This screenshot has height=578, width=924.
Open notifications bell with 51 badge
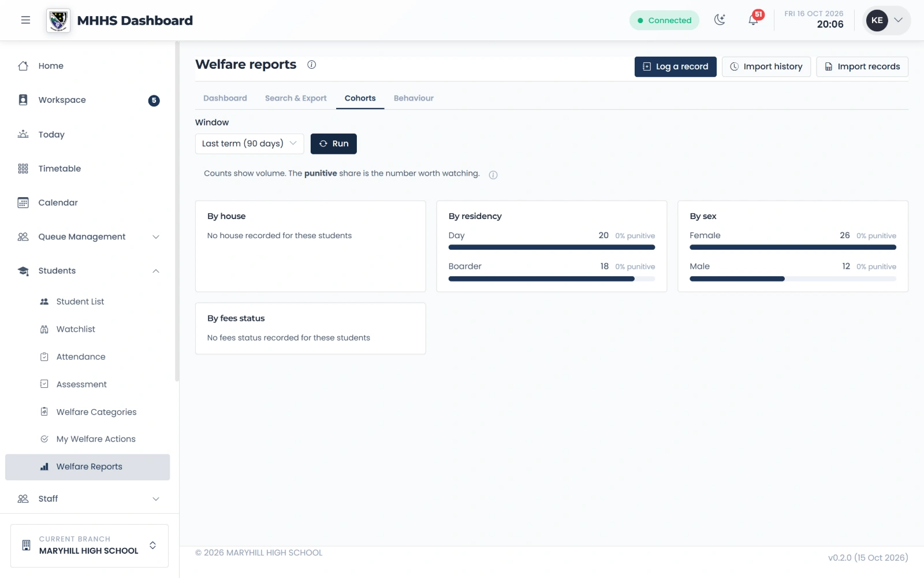[754, 20]
